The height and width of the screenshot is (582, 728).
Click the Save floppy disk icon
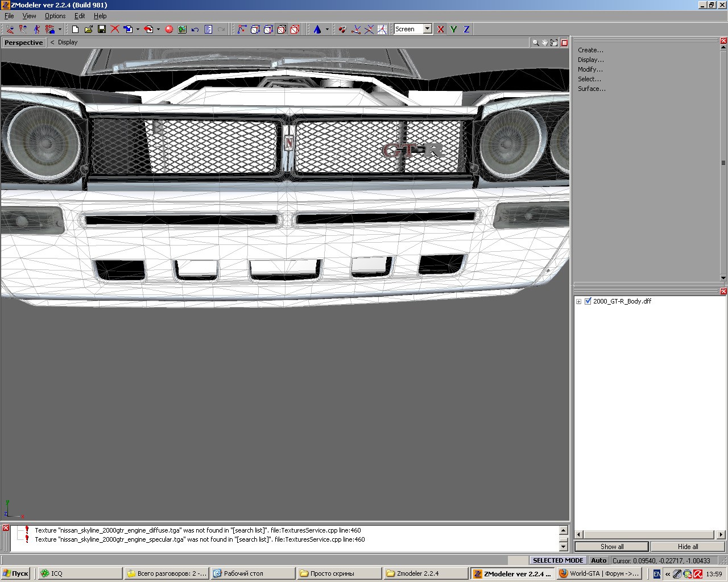click(x=102, y=29)
